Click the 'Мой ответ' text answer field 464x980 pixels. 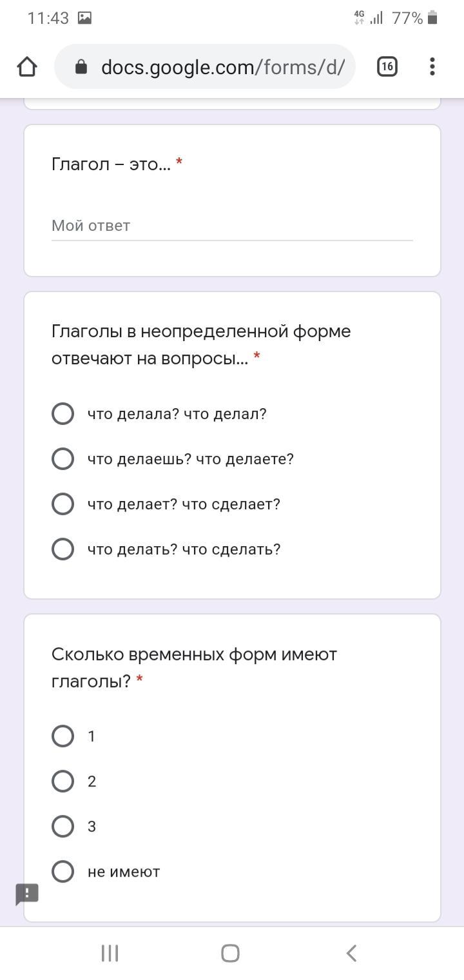tap(232, 226)
